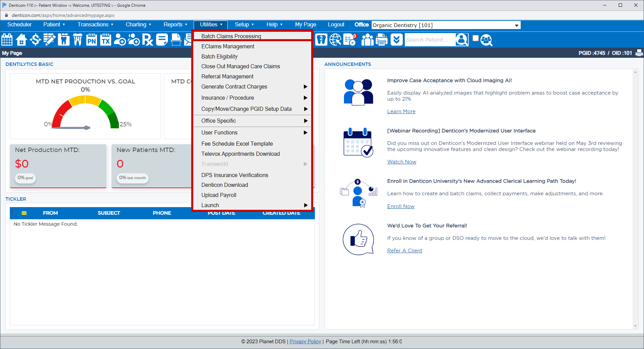Click the document scan icon

(176, 40)
